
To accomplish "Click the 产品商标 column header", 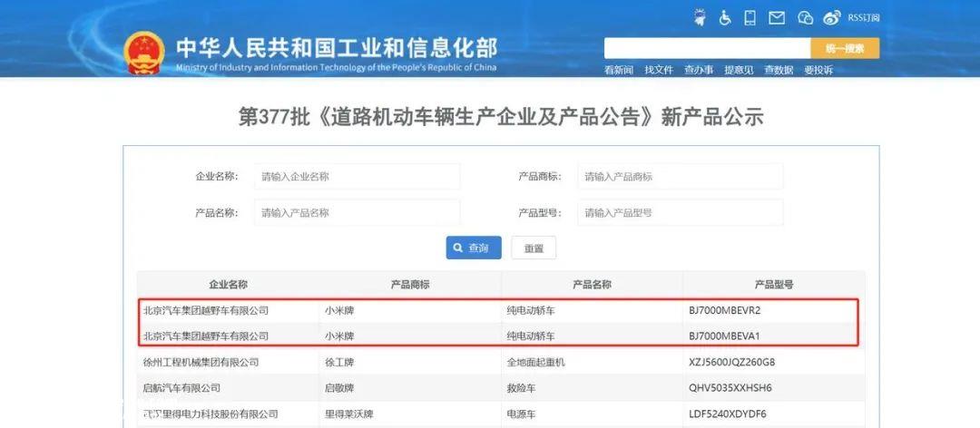I will pos(410,285).
